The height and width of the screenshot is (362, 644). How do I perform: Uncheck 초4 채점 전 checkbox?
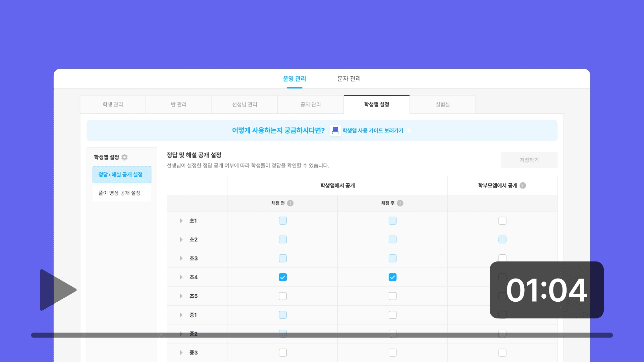(x=283, y=277)
